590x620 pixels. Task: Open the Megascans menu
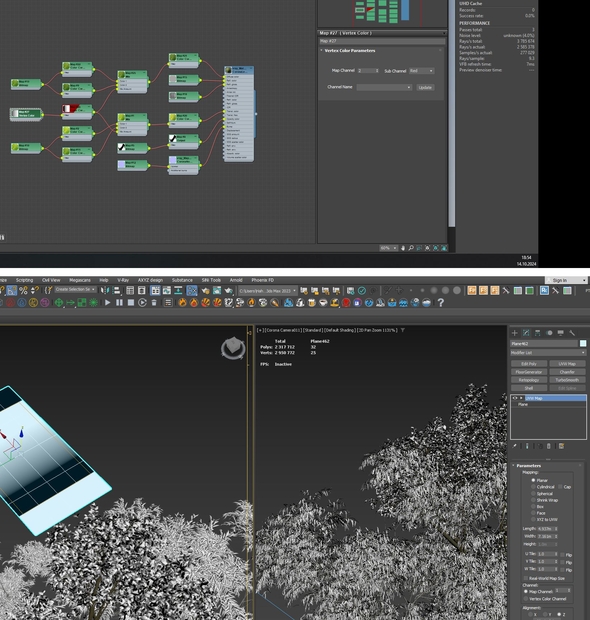pyautogui.click(x=79, y=280)
